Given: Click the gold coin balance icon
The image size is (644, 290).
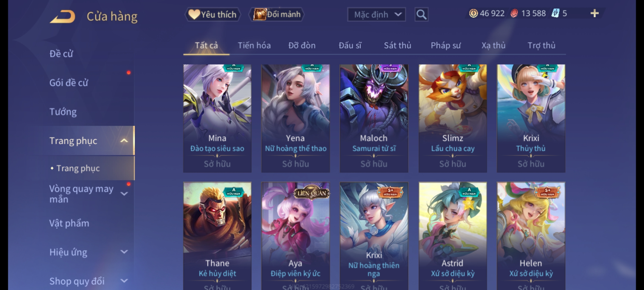Looking at the screenshot, I should point(473,13).
